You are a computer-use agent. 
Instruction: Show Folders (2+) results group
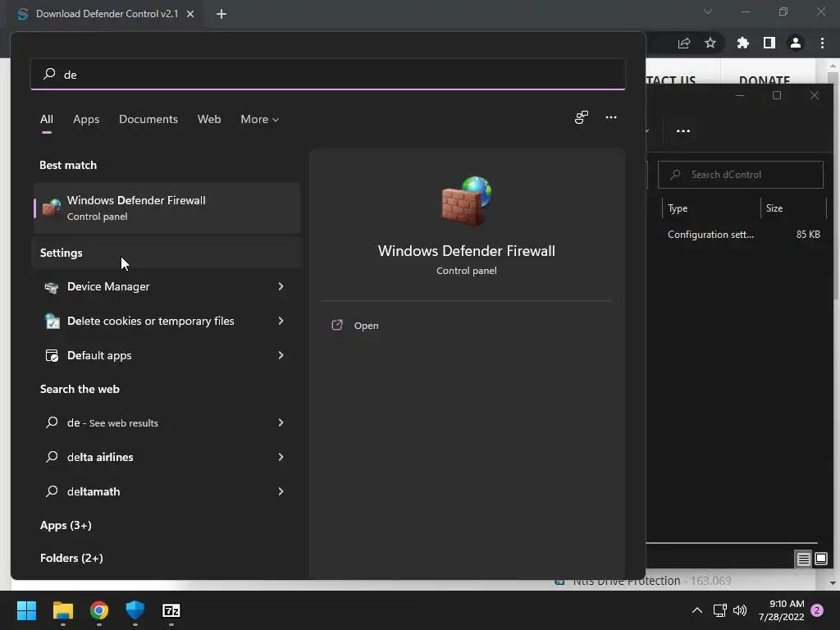tap(71, 558)
